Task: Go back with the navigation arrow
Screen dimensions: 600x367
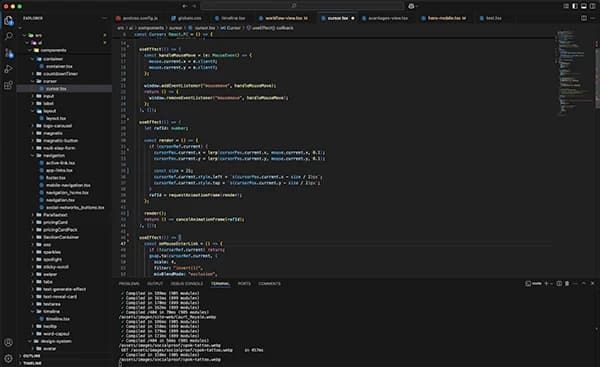Action: pos(185,6)
